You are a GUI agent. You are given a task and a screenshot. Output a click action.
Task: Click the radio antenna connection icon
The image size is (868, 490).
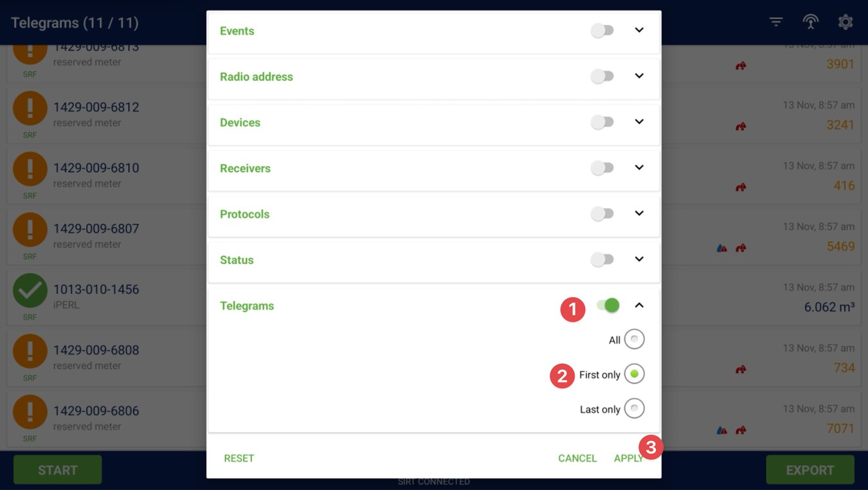[x=811, y=23]
